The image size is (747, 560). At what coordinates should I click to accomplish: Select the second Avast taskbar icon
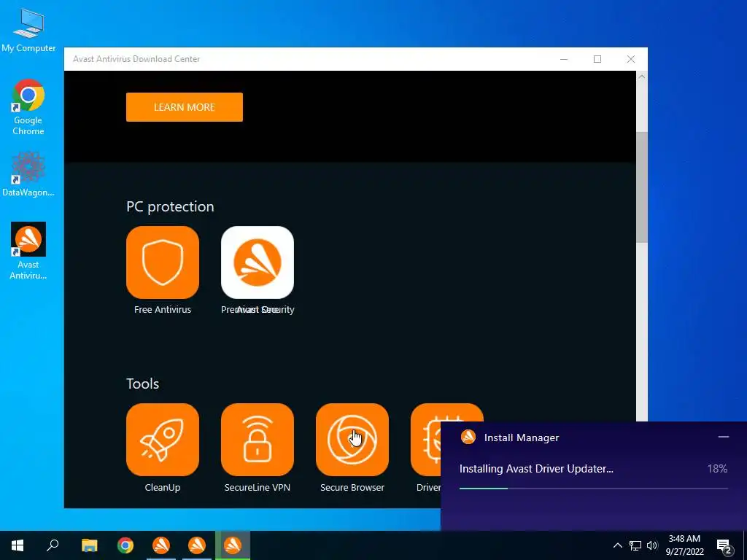pyautogui.click(x=197, y=545)
